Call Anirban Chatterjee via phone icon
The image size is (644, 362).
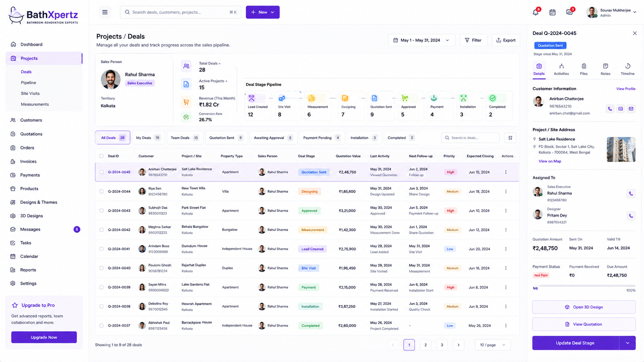click(610, 109)
